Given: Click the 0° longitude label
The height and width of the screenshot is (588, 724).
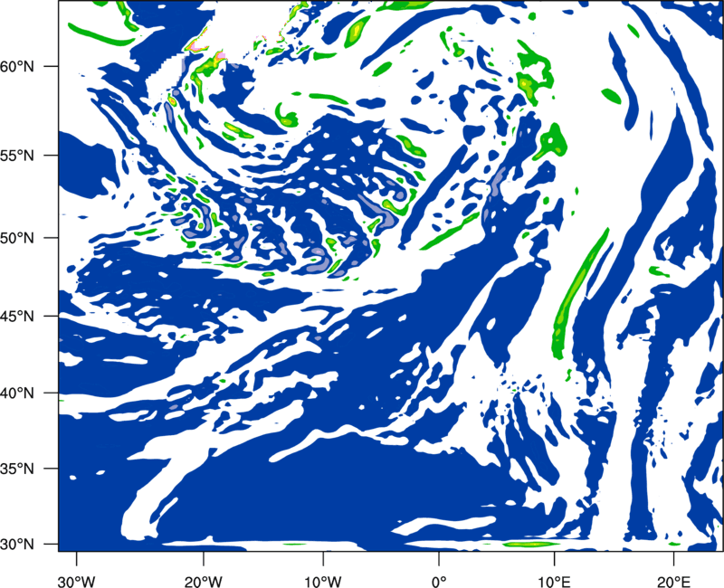Looking at the screenshot, I should pyautogui.click(x=439, y=582).
